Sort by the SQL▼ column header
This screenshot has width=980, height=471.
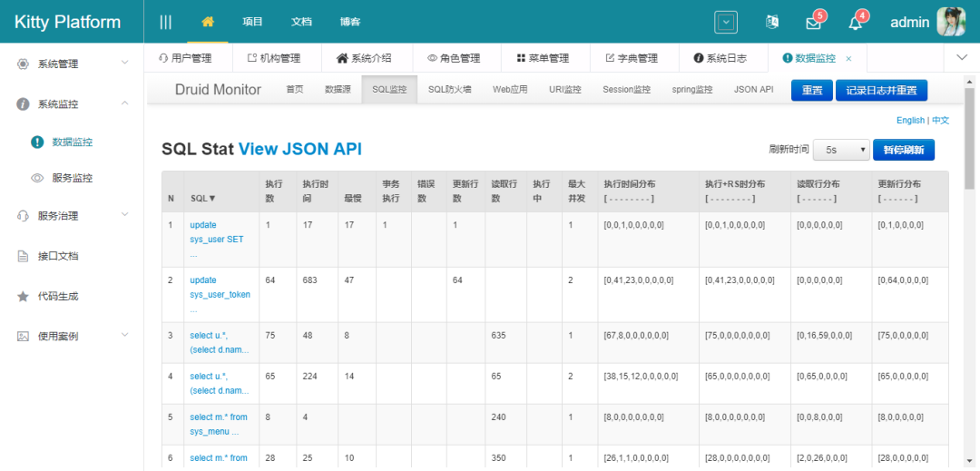[203, 198]
